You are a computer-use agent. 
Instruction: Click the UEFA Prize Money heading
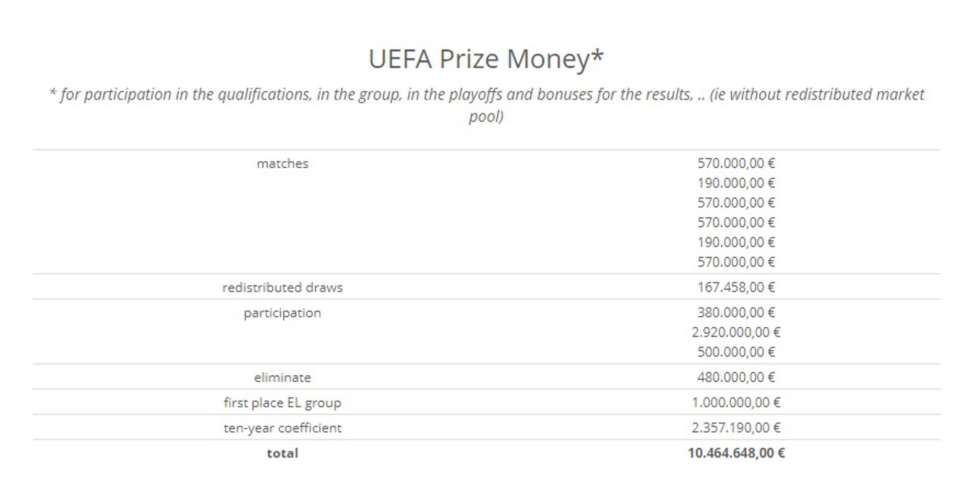pos(486,59)
